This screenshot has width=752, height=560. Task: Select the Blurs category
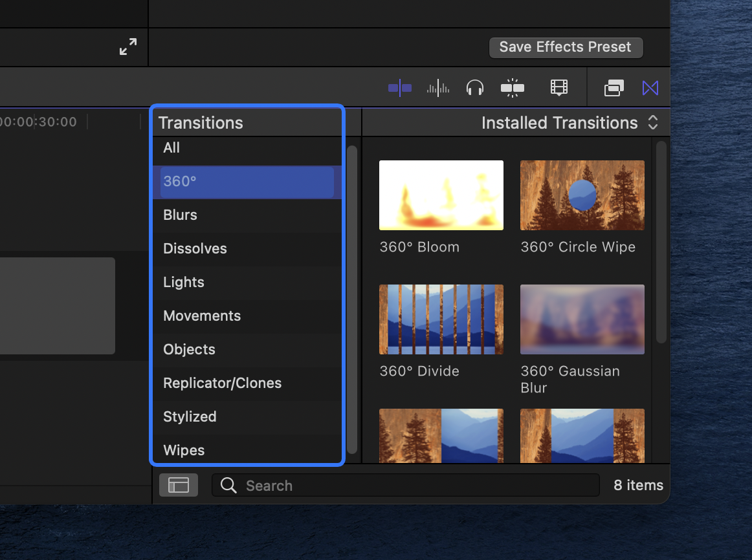pos(247,215)
